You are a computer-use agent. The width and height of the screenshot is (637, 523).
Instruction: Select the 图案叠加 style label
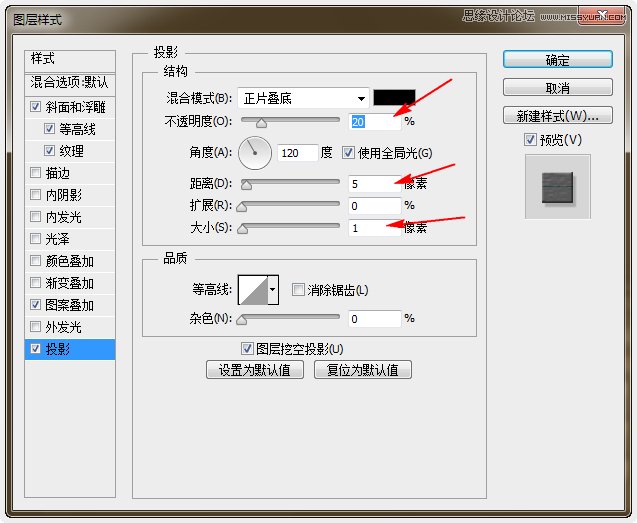point(69,305)
